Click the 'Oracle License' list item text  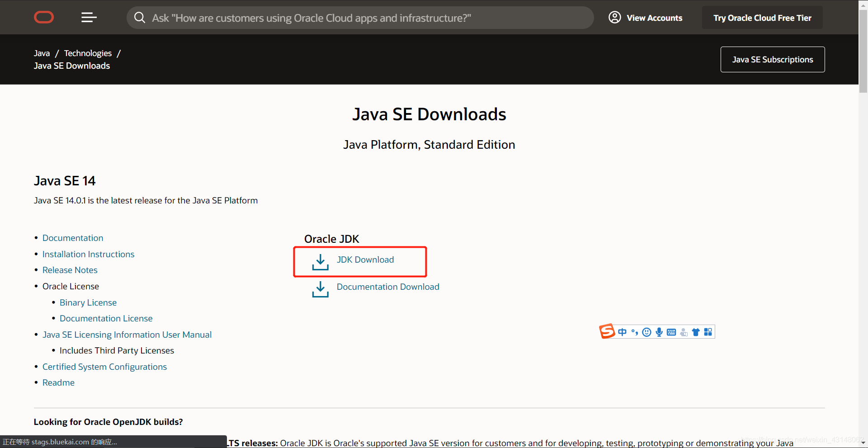71,286
